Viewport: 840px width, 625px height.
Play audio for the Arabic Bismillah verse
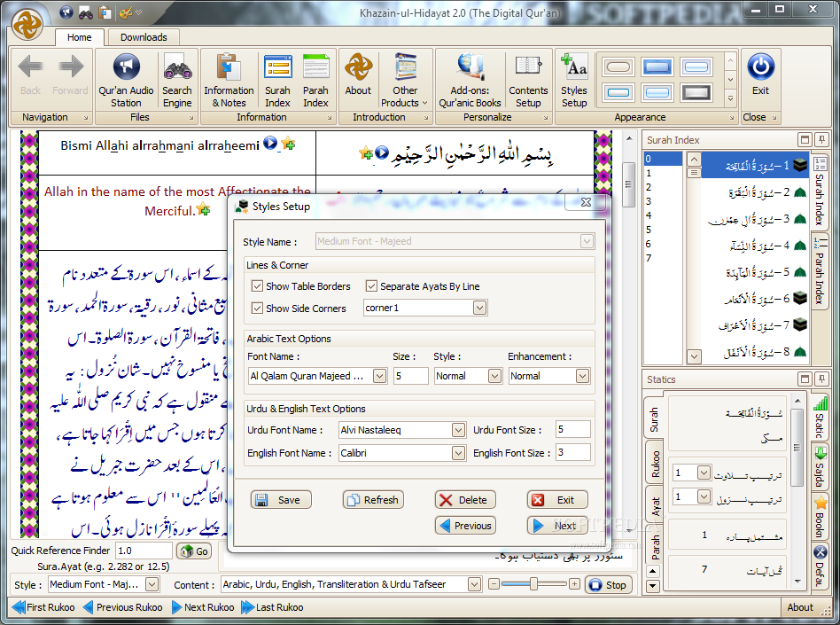point(381,152)
